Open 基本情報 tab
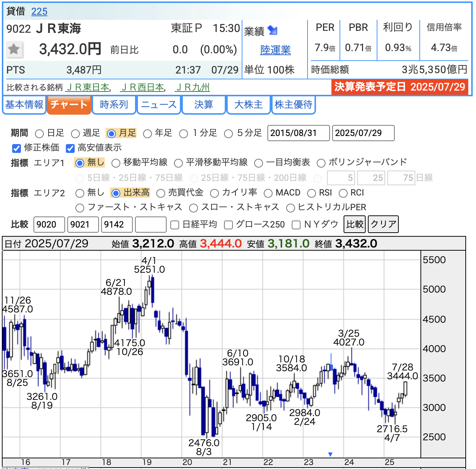Screen dimensions: 476x469 point(24,105)
